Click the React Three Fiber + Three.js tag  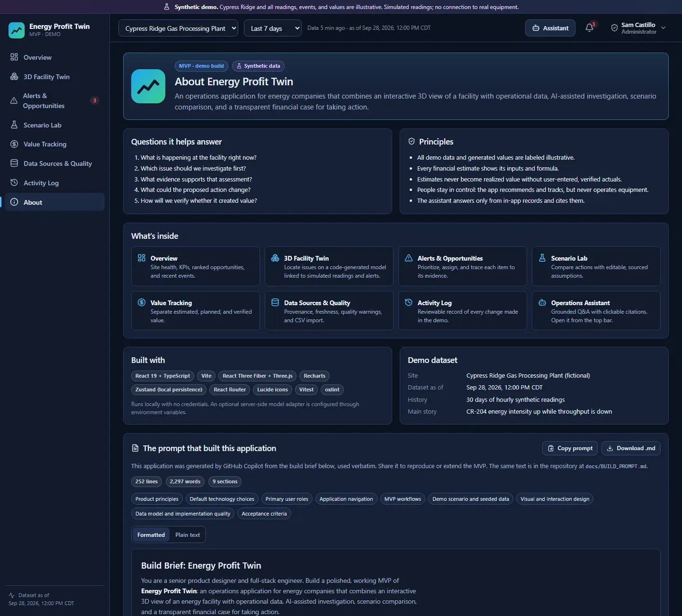(x=258, y=376)
